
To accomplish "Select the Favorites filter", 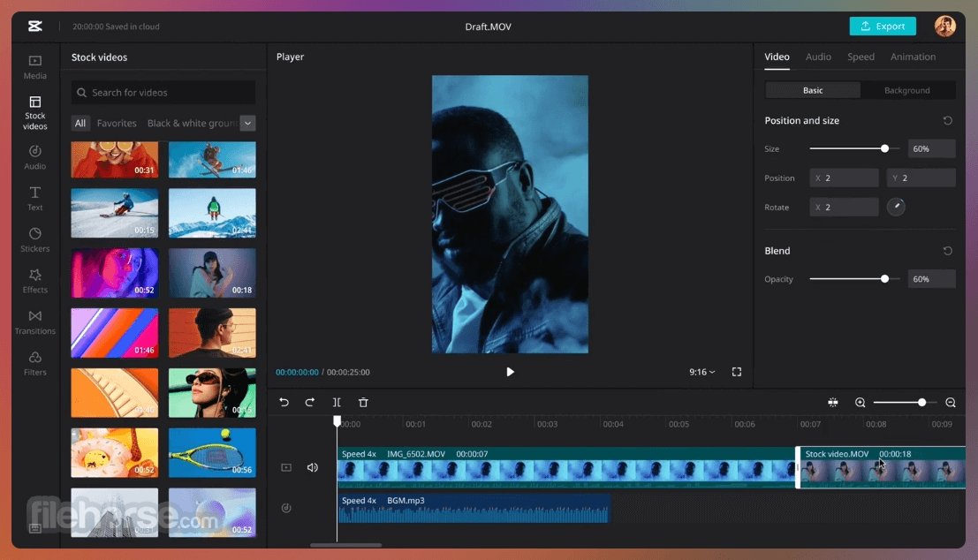I will click(x=117, y=124).
